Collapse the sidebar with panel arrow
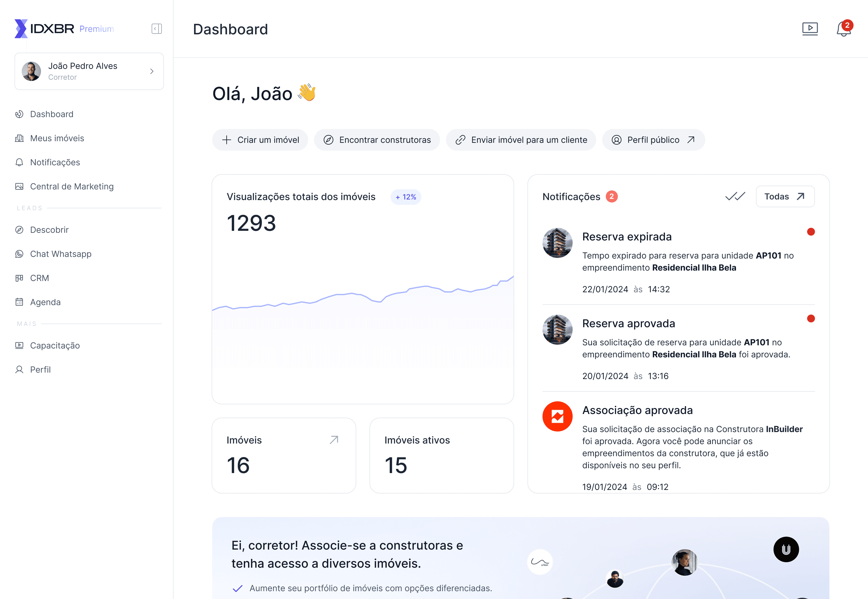 coord(156,29)
